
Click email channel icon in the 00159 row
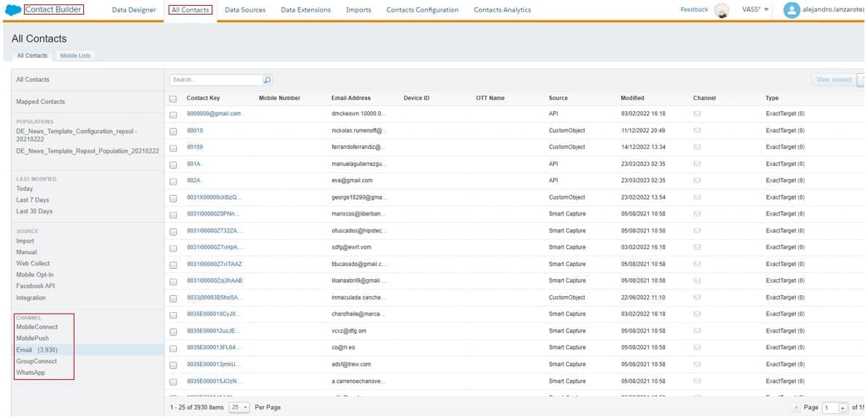pos(696,147)
